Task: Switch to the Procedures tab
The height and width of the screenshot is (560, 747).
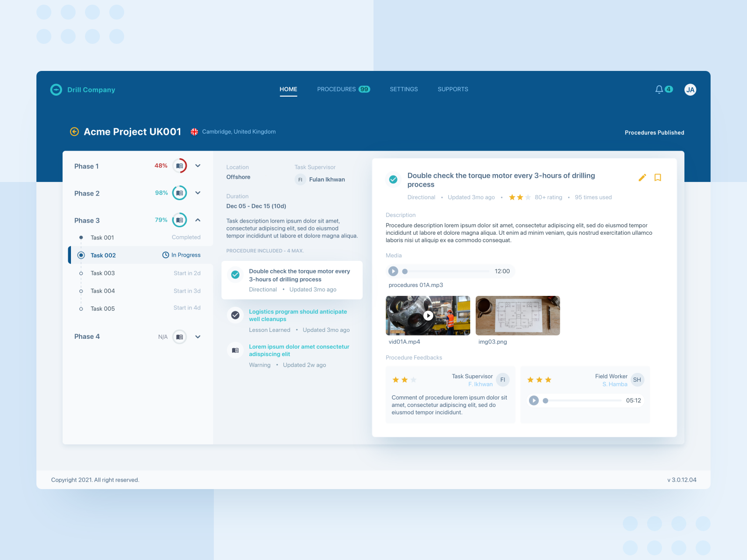Action: [x=337, y=89]
